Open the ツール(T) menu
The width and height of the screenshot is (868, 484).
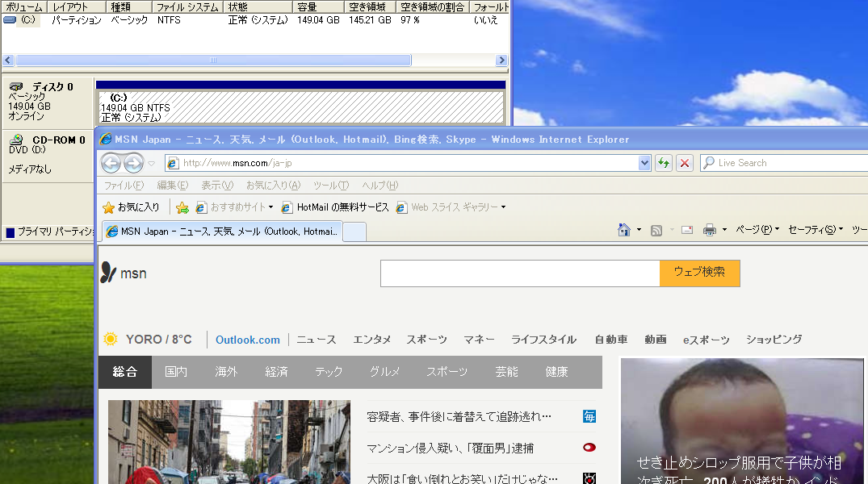[x=331, y=186]
